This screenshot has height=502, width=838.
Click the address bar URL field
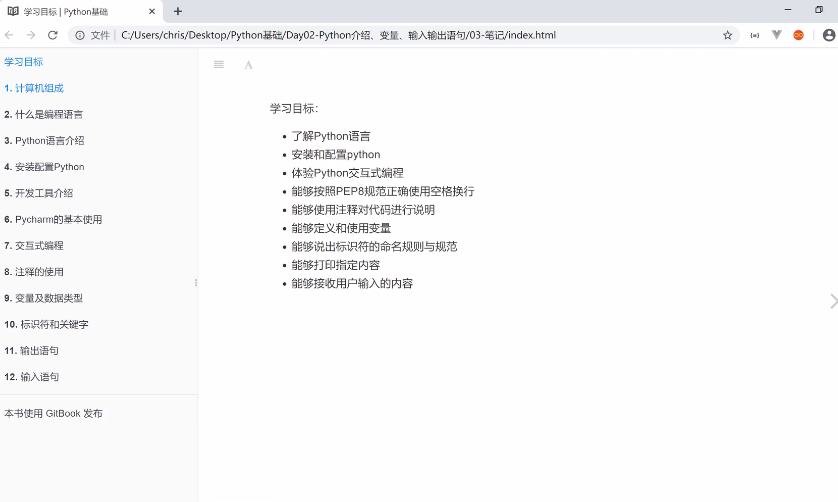[400, 35]
